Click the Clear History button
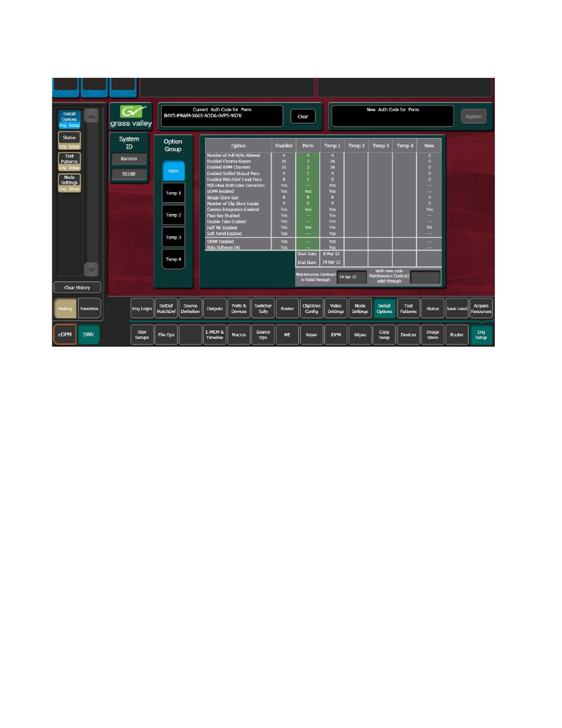The width and height of the screenshot is (562, 728). pos(77,288)
